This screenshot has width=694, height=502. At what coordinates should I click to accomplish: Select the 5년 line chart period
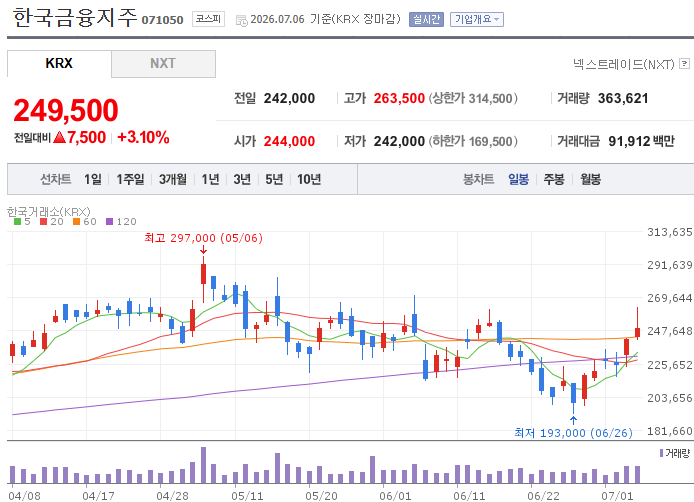tap(274, 179)
